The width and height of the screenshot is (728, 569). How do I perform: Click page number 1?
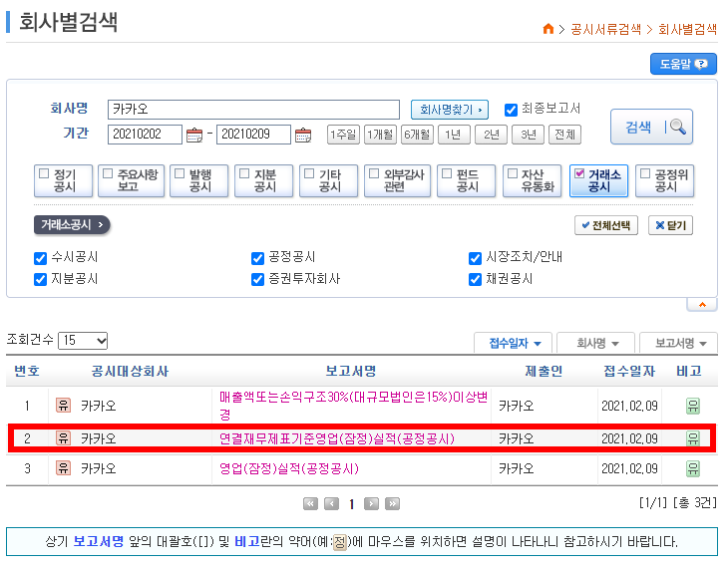(x=351, y=504)
